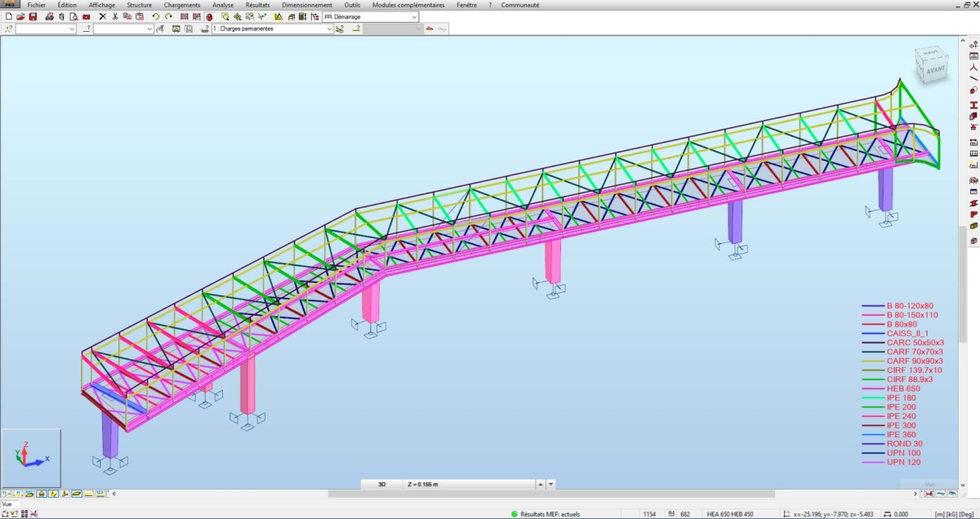The width and height of the screenshot is (980, 519).
Task: Open materials icon in right toolbar
Action: [973, 116]
